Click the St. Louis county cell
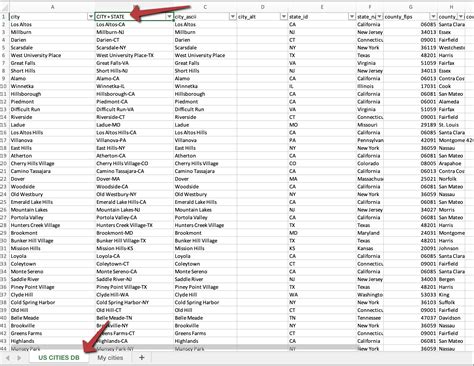Image resolution: width=474 pixels, height=366 pixels. [451, 125]
